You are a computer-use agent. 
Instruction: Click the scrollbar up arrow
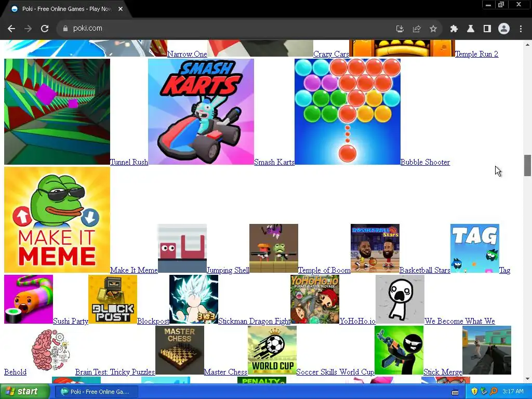click(x=527, y=45)
